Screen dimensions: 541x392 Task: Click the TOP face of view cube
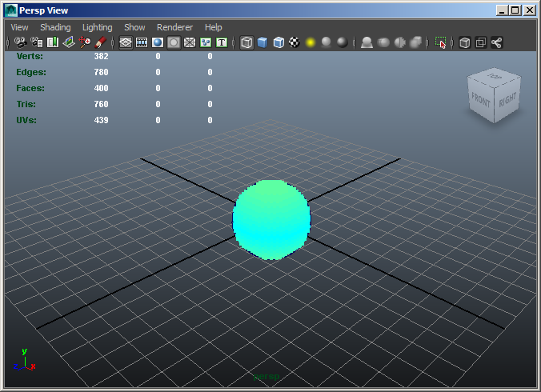pos(494,77)
